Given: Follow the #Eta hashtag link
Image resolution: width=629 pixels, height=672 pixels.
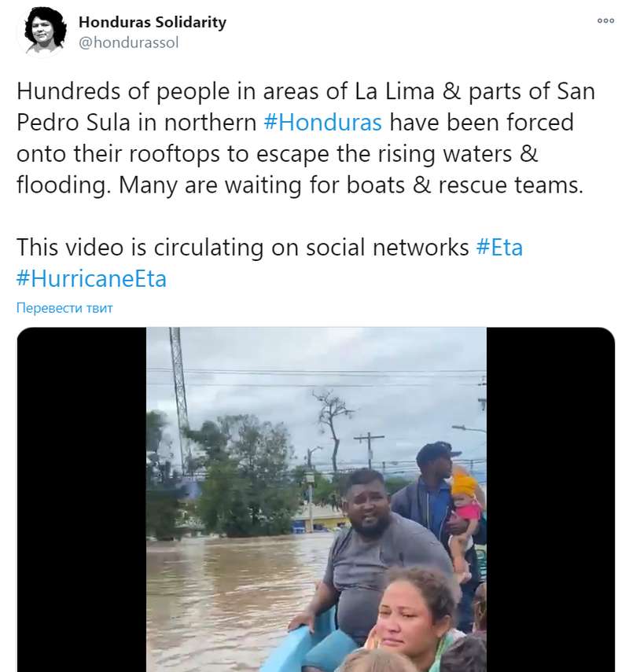Looking at the screenshot, I should 499,248.
